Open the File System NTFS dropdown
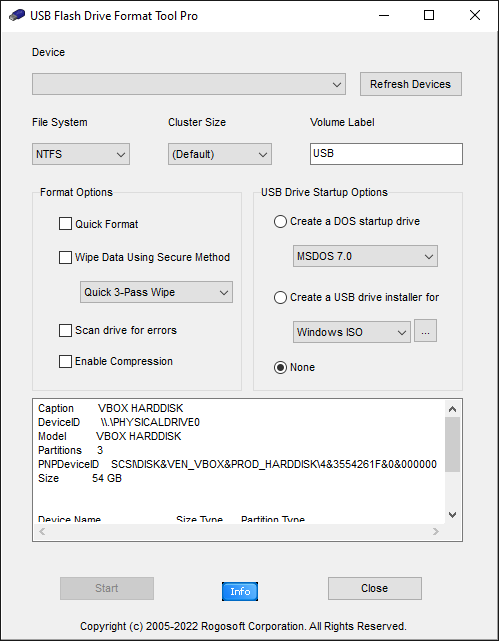The width and height of the screenshot is (499, 641). [x=81, y=154]
